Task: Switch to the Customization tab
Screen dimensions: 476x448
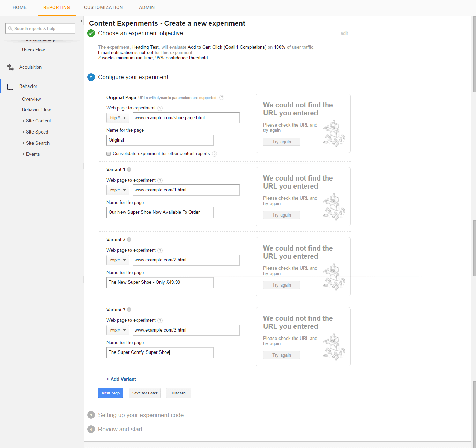Action: point(103,7)
